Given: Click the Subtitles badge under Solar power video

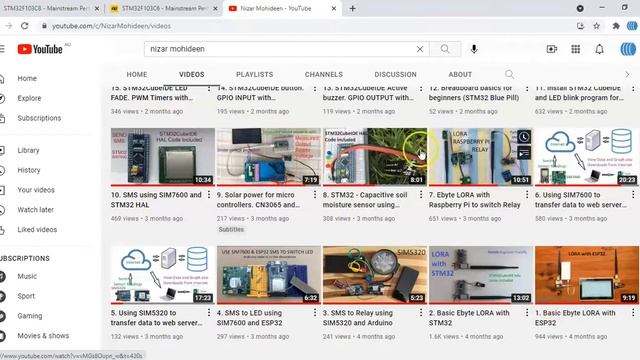Looking at the screenshot, I should pyautogui.click(x=231, y=229).
